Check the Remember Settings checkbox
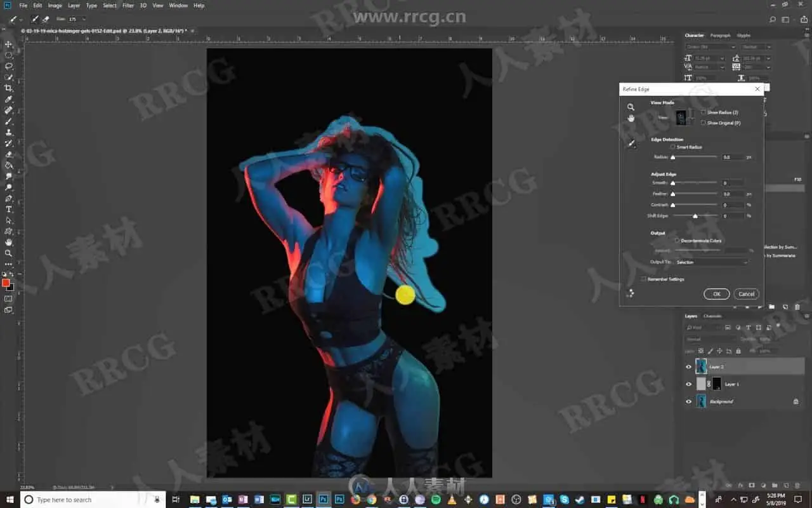The height and width of the screenshot is (508, 812). 644,279
